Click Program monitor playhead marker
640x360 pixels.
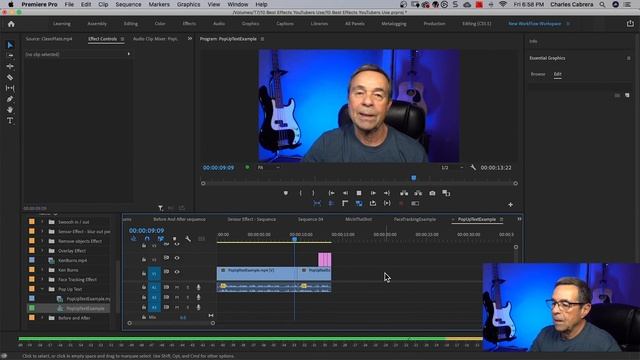pyautogui.click(x=413, y=178)
